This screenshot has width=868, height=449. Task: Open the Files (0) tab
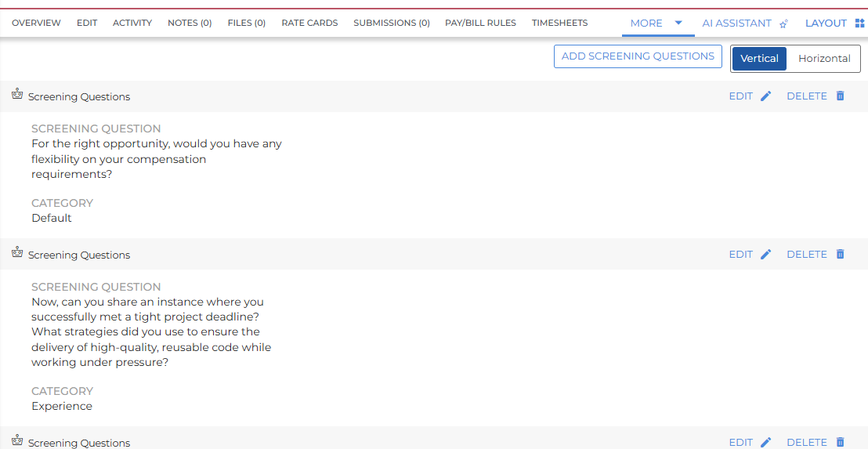click(246, 24)
